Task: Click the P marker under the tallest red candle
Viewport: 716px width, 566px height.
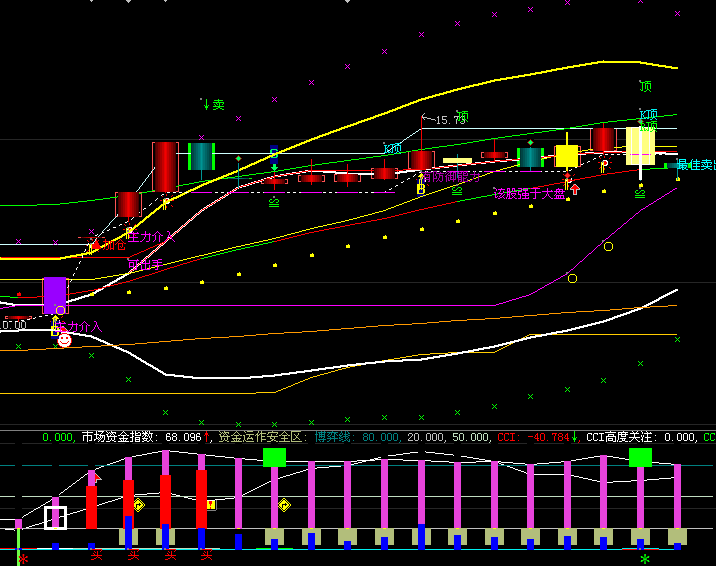Action: click(166, 203)
